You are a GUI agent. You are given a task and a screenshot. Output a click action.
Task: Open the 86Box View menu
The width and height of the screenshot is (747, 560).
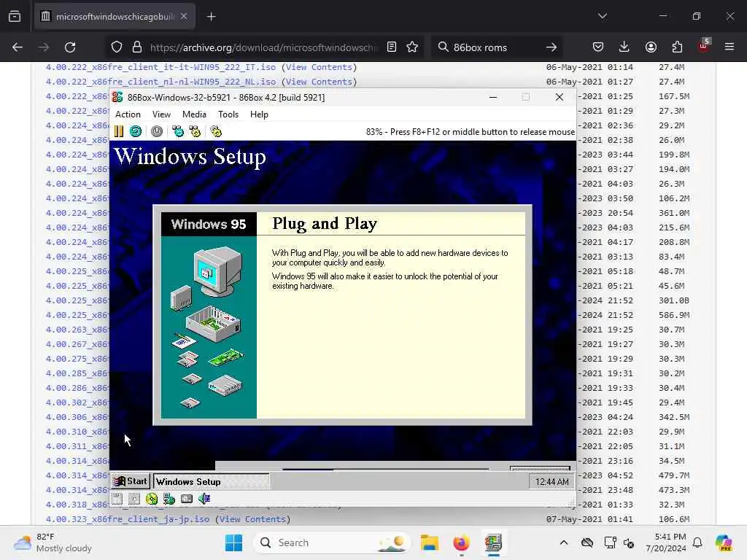(161, 114)
